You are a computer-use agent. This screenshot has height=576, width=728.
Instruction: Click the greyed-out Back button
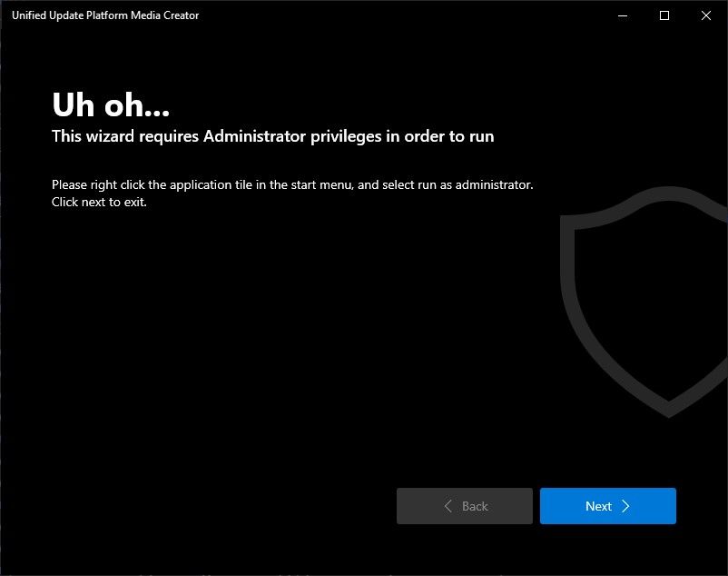pyautogui.click(x=464, y=506)
